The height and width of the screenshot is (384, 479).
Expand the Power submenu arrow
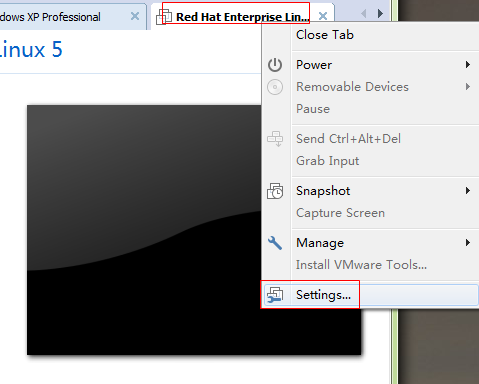pos(468,65)
